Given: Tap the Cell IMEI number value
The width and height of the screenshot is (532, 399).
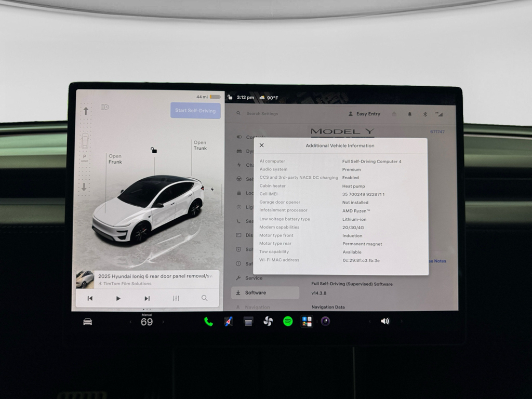Looking at the screenshot, I should point(363,194).
